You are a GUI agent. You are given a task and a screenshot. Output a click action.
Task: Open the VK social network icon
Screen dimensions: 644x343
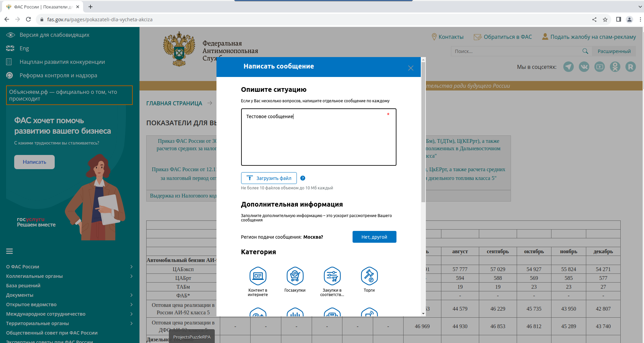[584, 67]
